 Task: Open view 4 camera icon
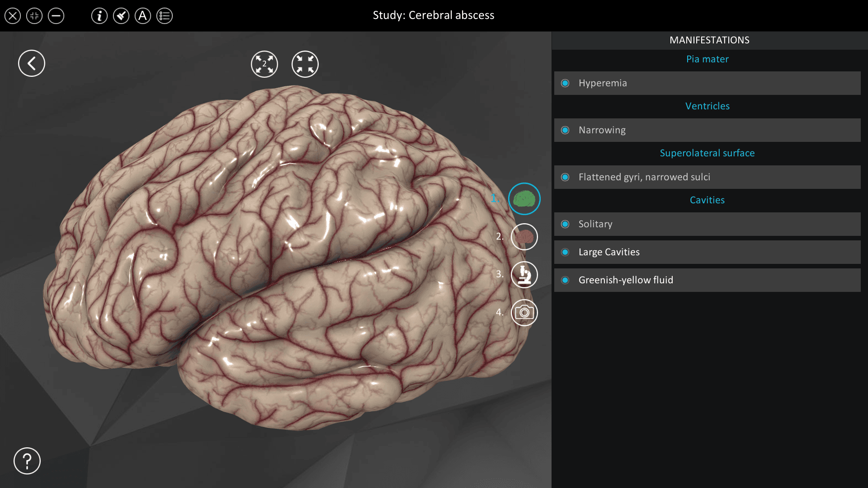click(524, 313)
